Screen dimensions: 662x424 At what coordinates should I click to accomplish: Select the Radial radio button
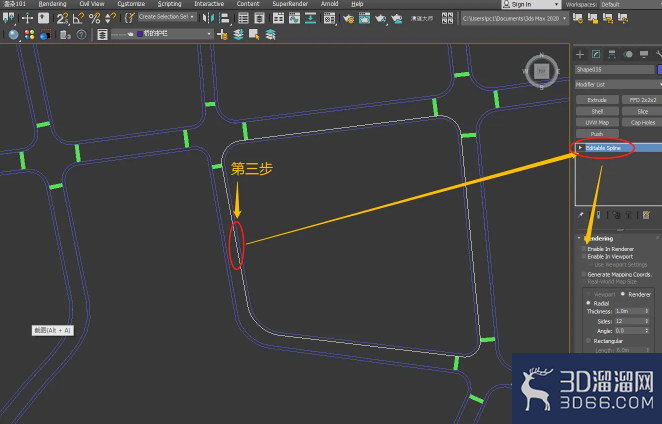tap(588, 303)
